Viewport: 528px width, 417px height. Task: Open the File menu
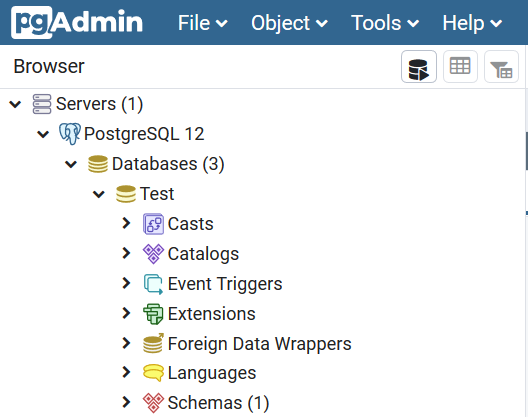(x=202, y=23)
